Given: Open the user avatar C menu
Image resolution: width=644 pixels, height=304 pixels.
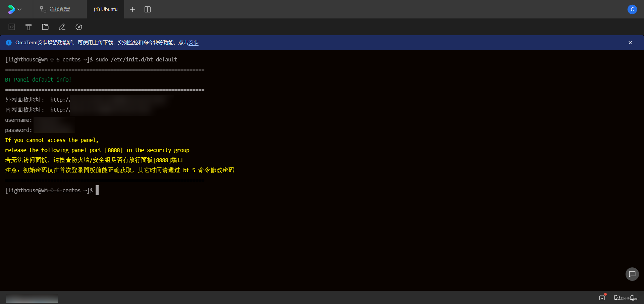Looking at the screenshot, I should point(632,9).
